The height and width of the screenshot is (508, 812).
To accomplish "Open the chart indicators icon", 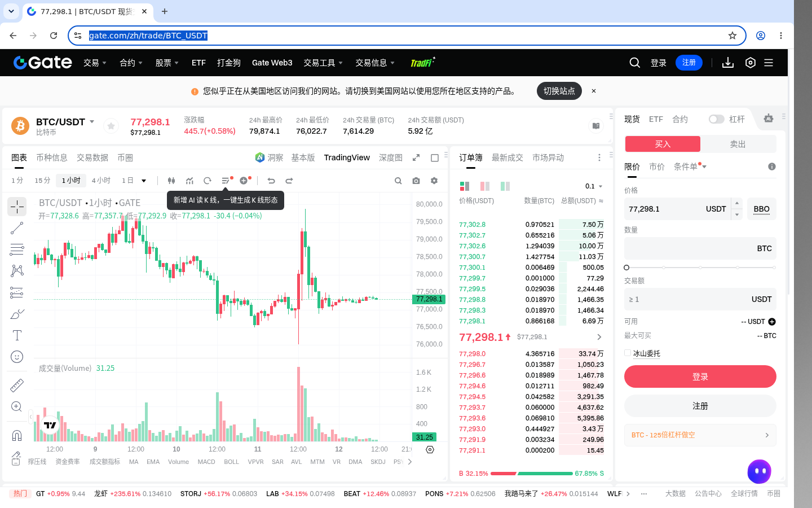I will pyautogui.click(x=189, y=181).
